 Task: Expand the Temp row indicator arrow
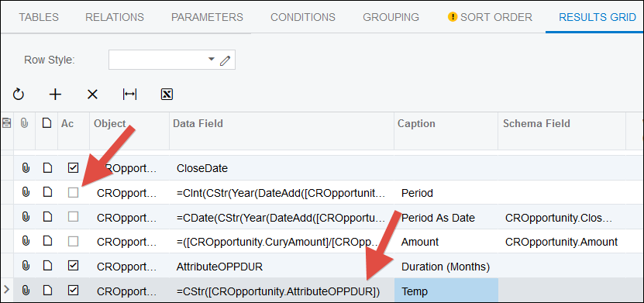tap(6, 291)
